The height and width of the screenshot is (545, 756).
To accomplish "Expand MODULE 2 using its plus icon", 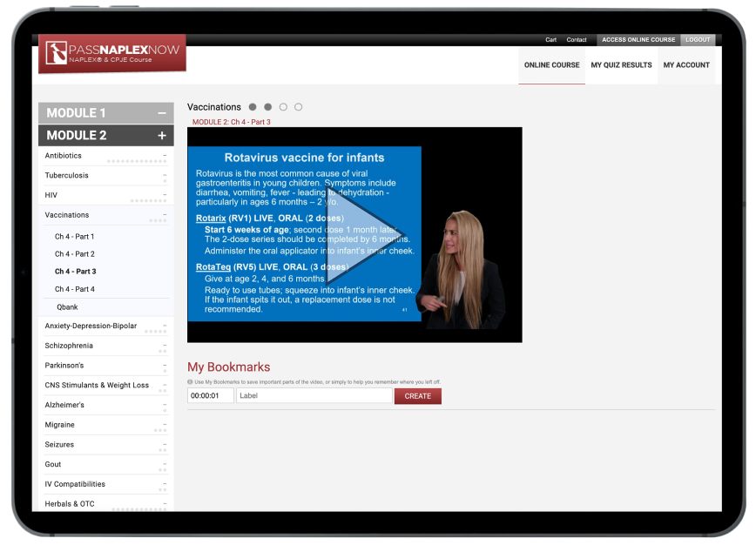I will pos(164,135).
